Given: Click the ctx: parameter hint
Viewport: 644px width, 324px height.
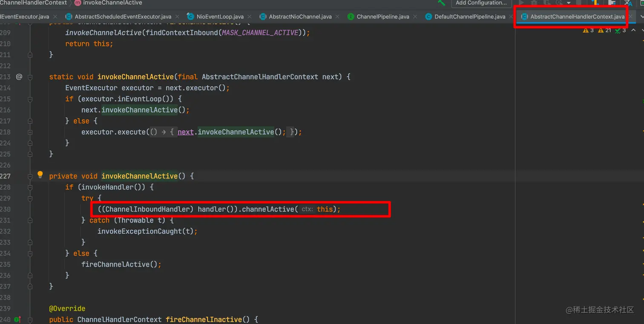Looking at the screenshot, I should [x=307, y=209].
